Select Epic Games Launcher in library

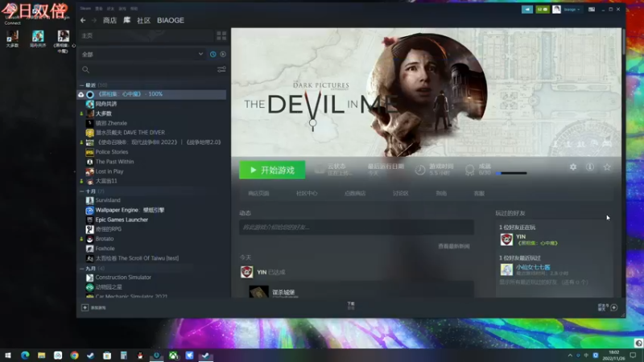tap(122, 220)
